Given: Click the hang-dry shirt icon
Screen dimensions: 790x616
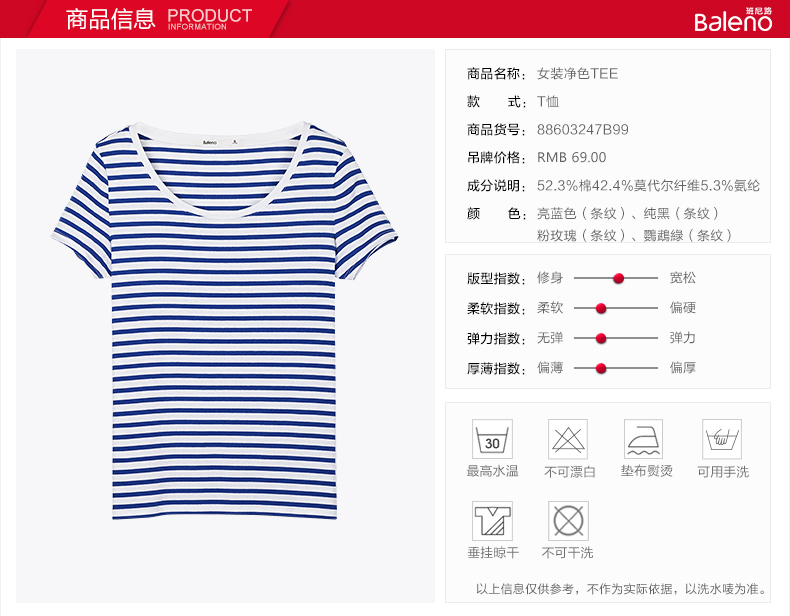Looking at the screenshot, I should (x=492, y=521).
